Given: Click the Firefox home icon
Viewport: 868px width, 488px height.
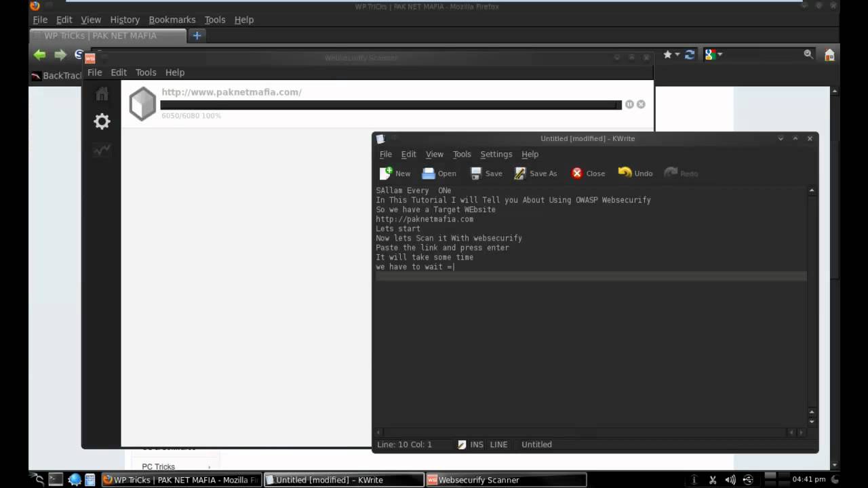Looking at the screenshot, I should coord(829,55).
